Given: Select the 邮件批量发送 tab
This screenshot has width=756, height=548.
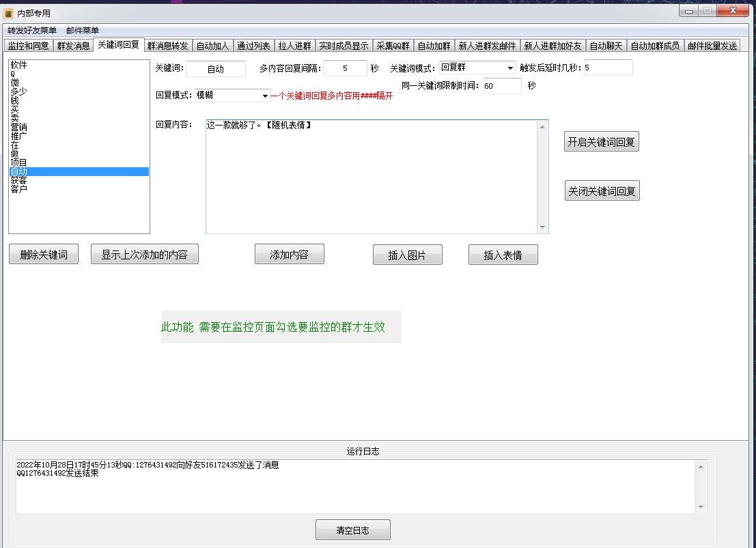Looking at the screenshot, I should tap(712, 46).
